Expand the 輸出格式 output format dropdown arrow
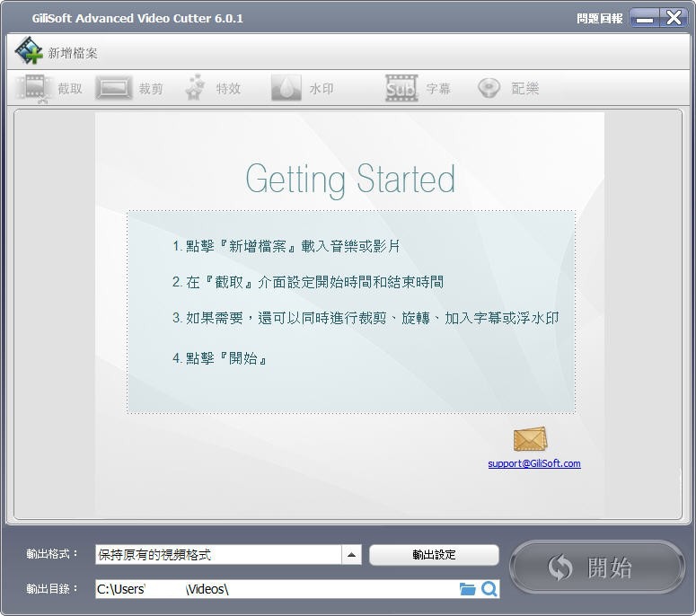The height and width of the screenshot is (616, 696). [351, 555]
